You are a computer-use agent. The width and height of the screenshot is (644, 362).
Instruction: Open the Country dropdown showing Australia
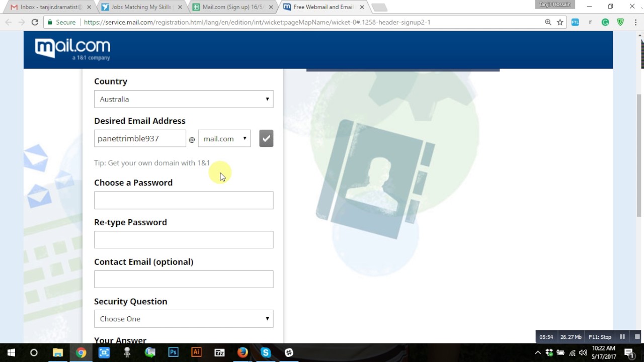pos(184,99)
